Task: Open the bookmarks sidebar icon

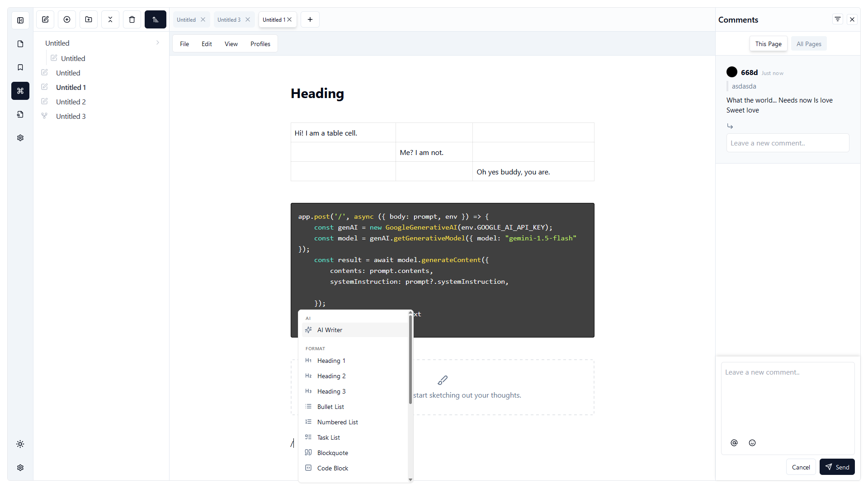Action: [x=20, y=67]
